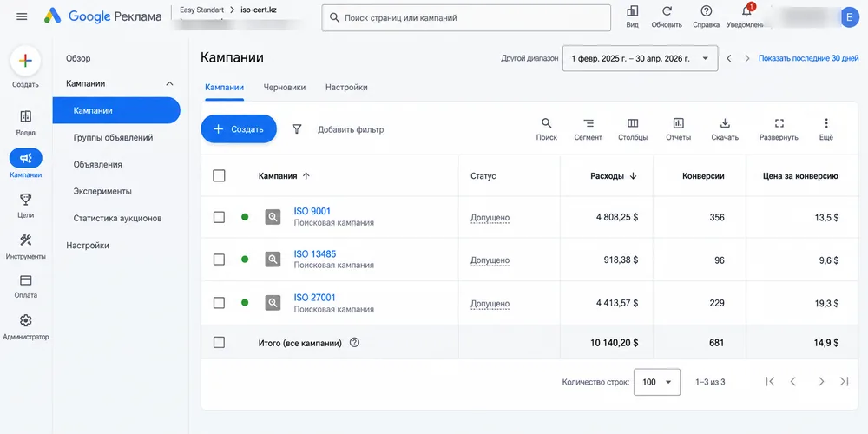Go to the next date range
Viewport: 868px width, 434px height.
tap(746, 58)
